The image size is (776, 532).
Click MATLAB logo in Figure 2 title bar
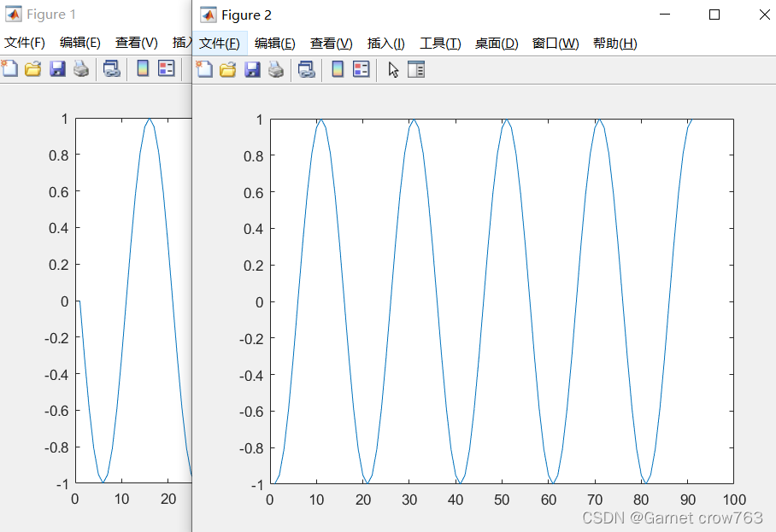click(x=209, y=15)
